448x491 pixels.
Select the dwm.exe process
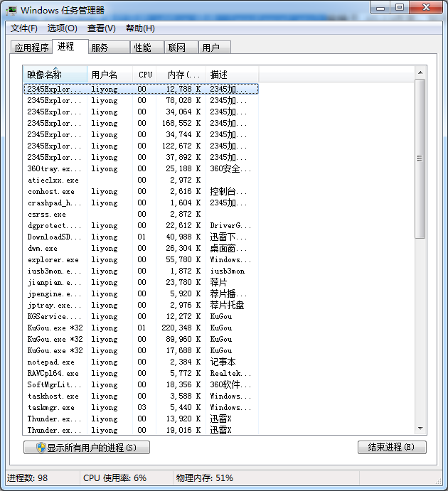(141, 248)
